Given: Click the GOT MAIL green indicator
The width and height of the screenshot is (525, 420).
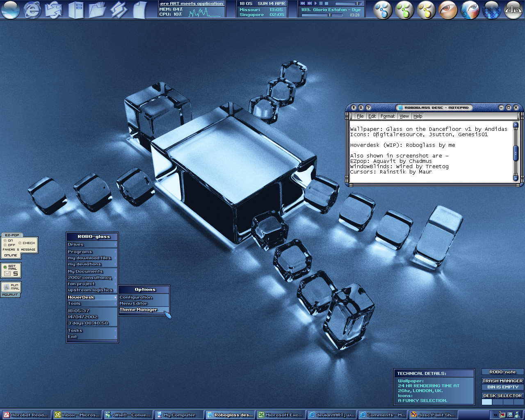Looking at the screenshot, I should point(5,267).
